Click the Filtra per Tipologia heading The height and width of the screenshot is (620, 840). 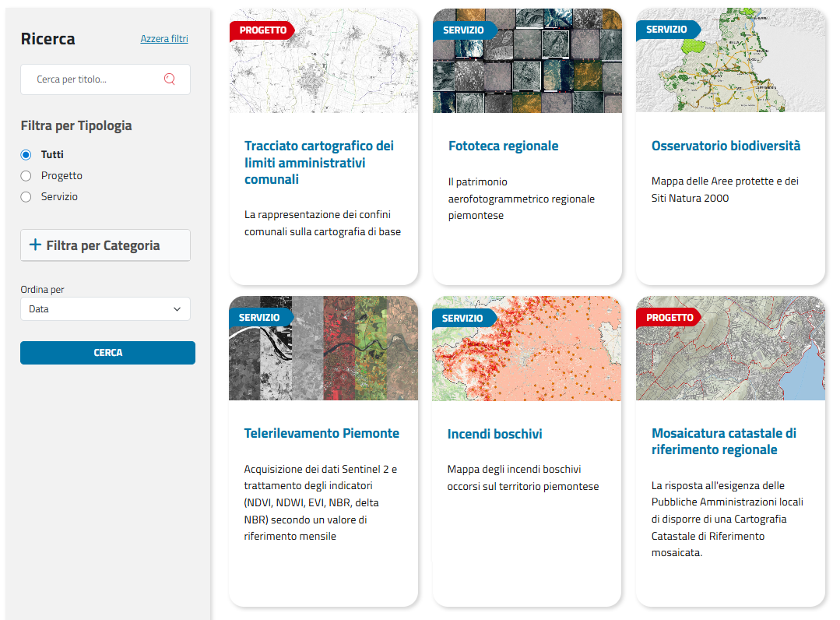coord(76,125)
